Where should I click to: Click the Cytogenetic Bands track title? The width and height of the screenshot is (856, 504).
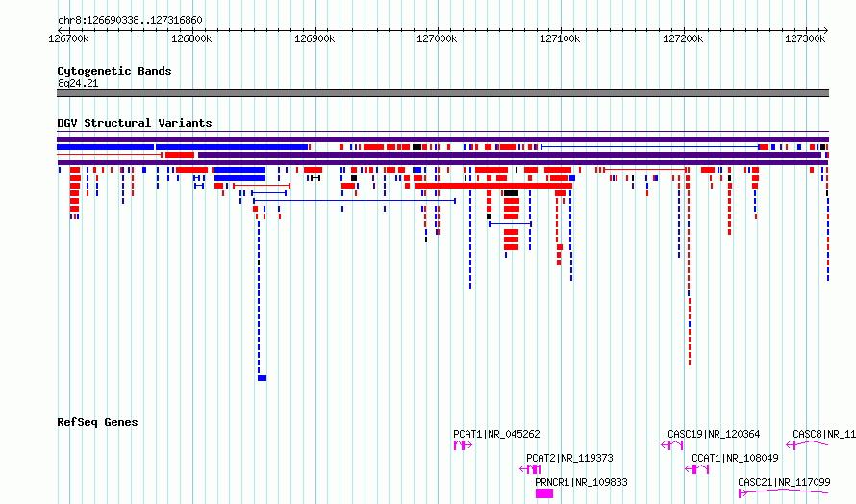coord(114,71)
